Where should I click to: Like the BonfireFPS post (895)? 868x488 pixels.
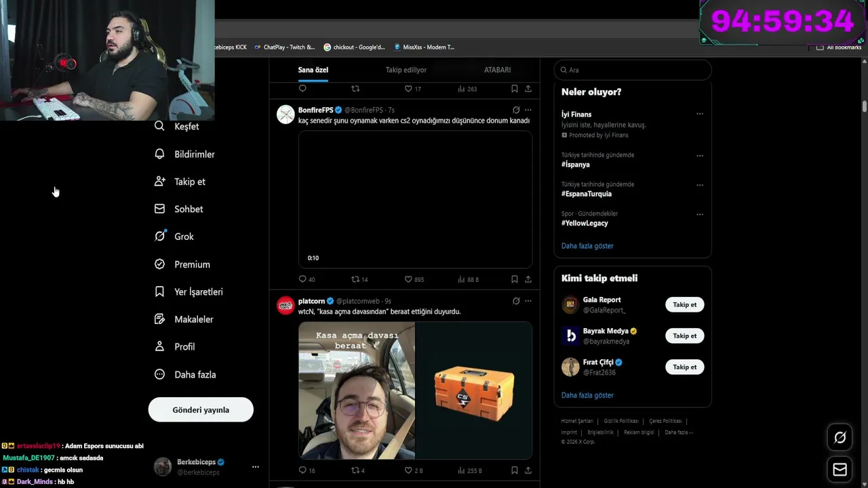click(x=414, y=279)
